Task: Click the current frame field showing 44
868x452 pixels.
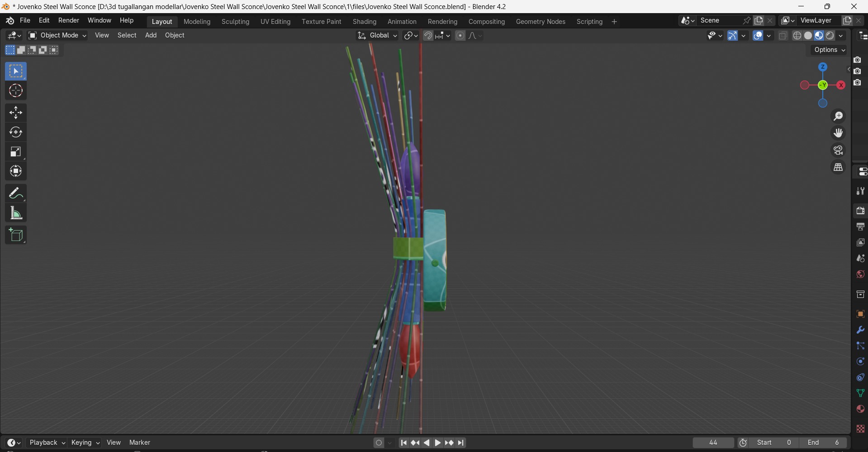Action: (x=713, y=443)
